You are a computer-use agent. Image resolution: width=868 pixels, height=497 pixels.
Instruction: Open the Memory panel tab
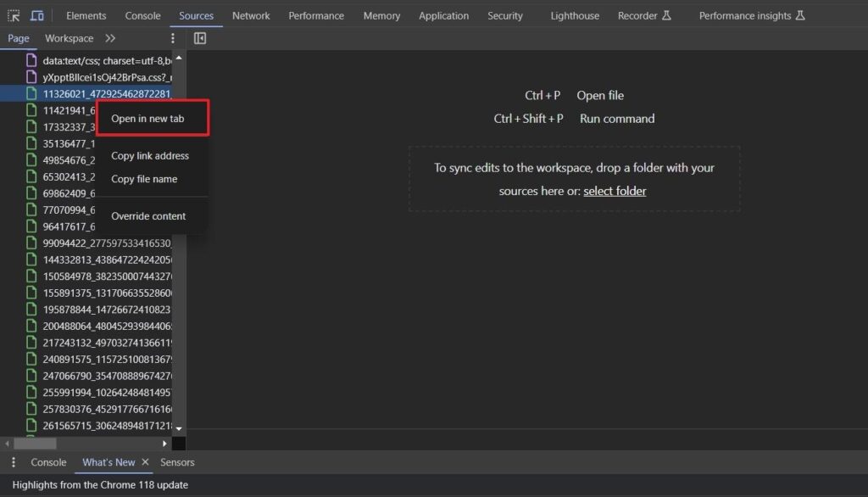point(381,15)
